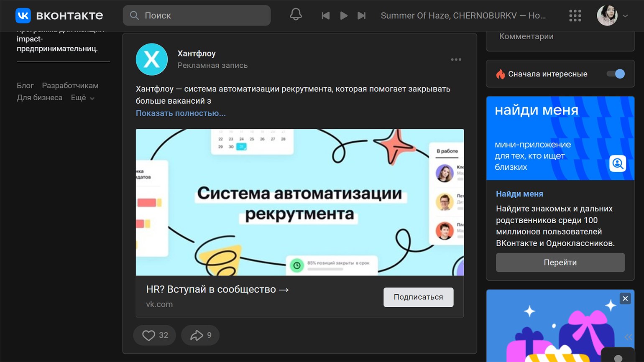Image resolution: width=644 pixels, height=362 pixels.
Task: Open the Блог footer link
Action: (25, 85)
